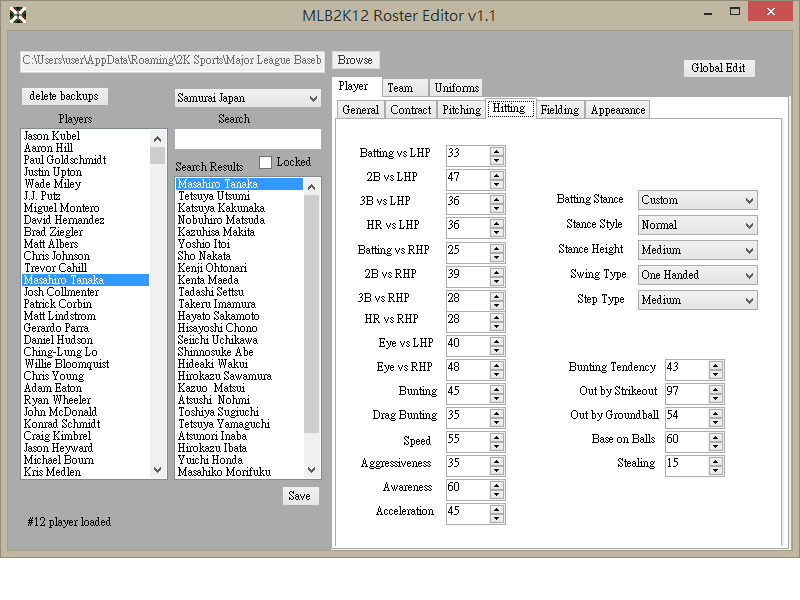Click the delete backups button
This screenshot has width=800, height=600.
(64, 96)
